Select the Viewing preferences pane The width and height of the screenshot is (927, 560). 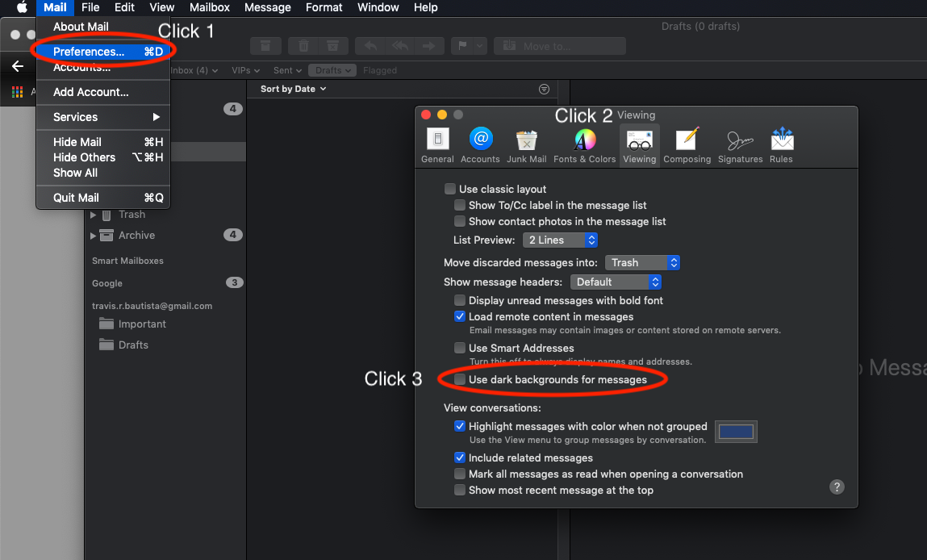(x=639, y=145)
